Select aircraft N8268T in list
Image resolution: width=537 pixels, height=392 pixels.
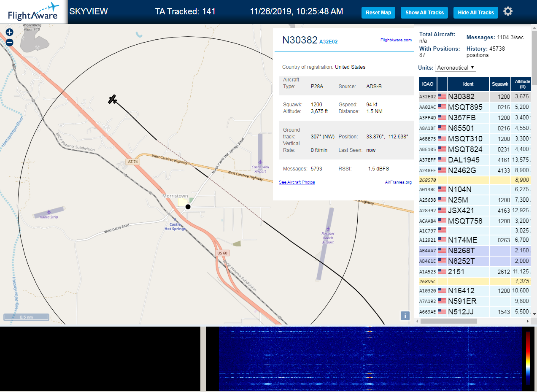point(475,251)
